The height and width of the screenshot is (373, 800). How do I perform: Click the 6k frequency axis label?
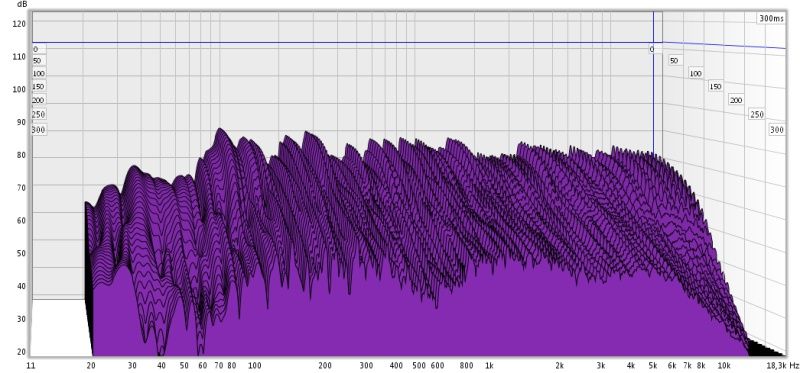[672, 365]
